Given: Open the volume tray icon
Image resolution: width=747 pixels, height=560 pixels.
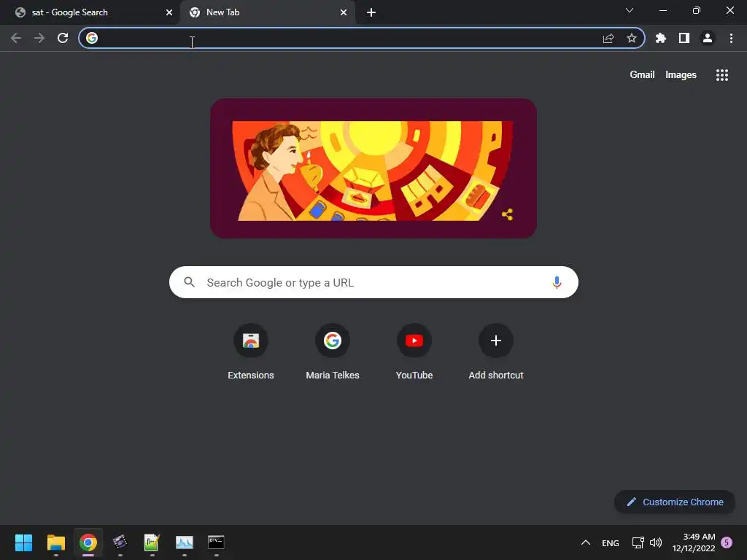Looking at the screenshot, I should click(656, 542).
